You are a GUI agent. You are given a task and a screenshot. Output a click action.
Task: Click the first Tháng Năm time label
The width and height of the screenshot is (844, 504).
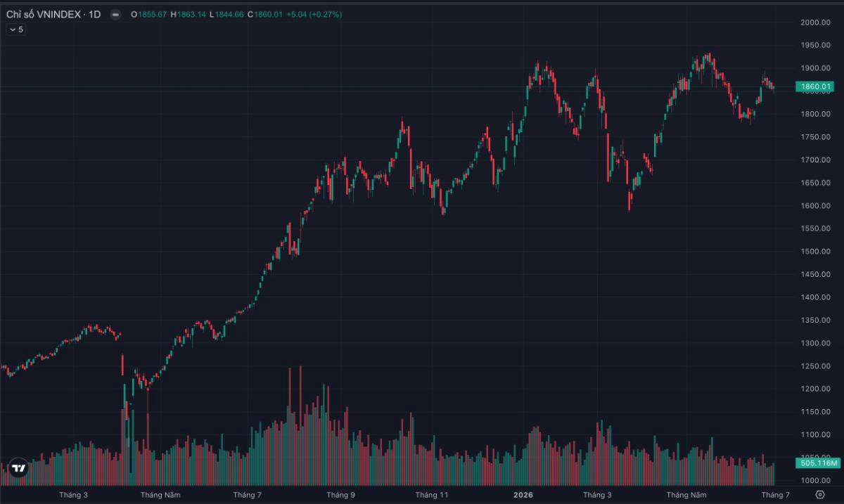[160, 495]
